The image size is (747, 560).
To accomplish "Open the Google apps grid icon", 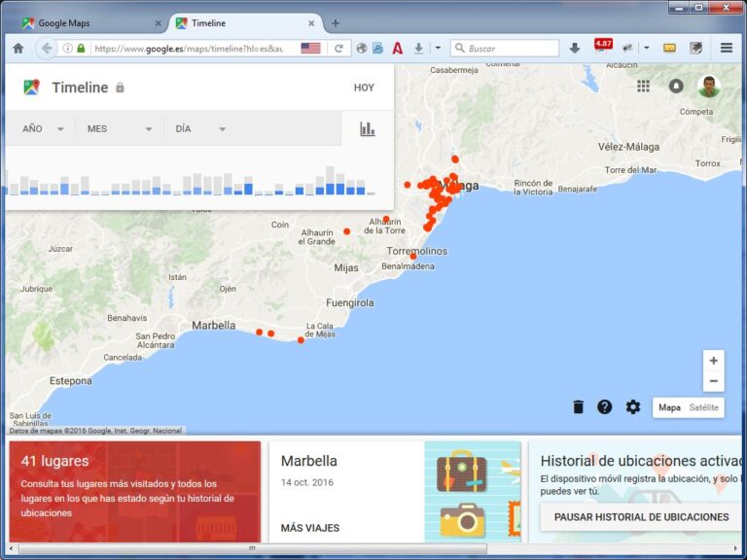I will tap(643, 86).
